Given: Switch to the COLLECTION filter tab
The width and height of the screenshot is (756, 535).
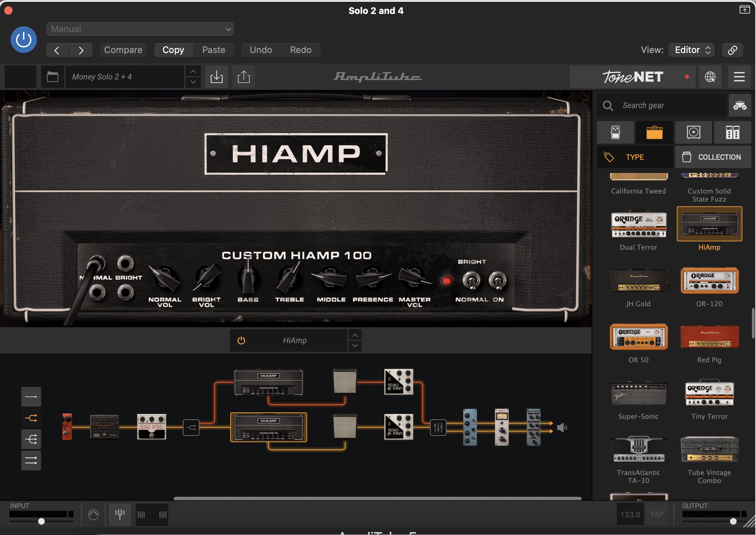Looking at the screenshot, I should (713, 157).
